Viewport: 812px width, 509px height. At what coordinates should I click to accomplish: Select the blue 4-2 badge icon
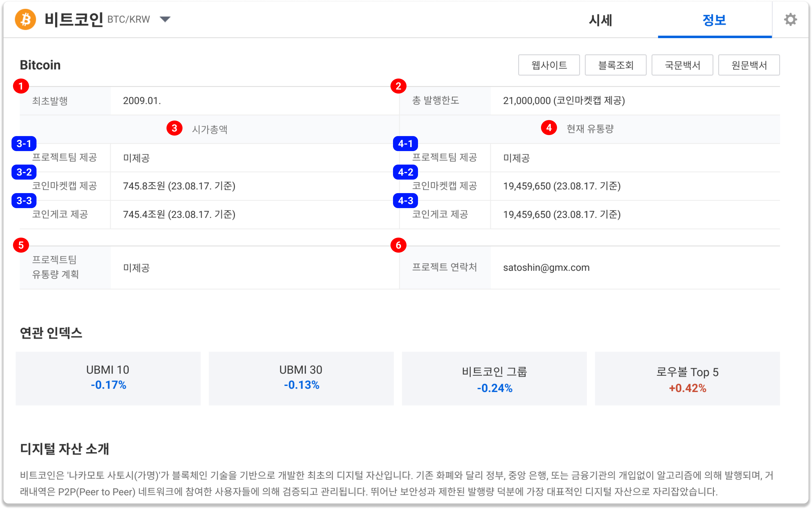[406, 172]
